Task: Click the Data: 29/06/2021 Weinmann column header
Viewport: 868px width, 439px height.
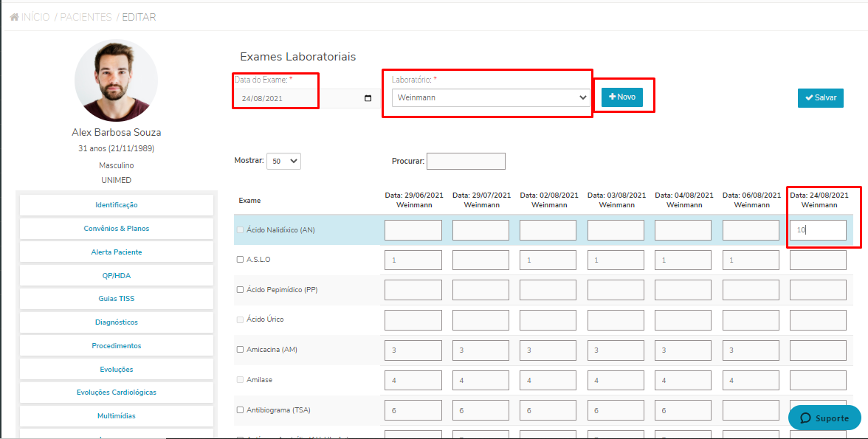Action: click(x=414, y=200)
